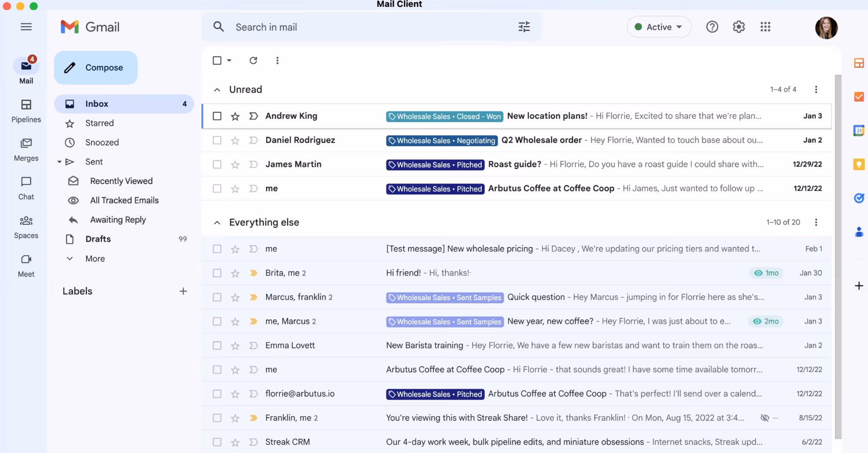Refresh the mail list
Viewport: 868px width, 453px height.
(253, 61)
